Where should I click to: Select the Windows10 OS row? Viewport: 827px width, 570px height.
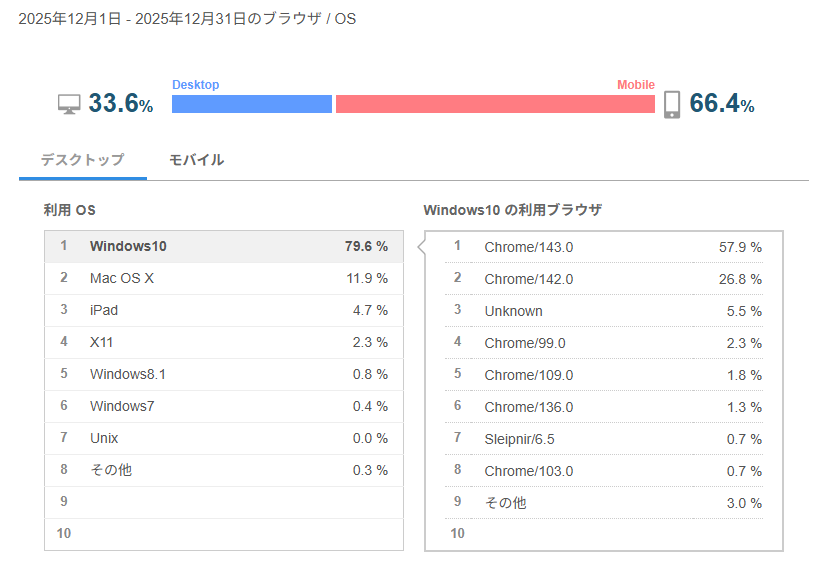click(223, 246)
